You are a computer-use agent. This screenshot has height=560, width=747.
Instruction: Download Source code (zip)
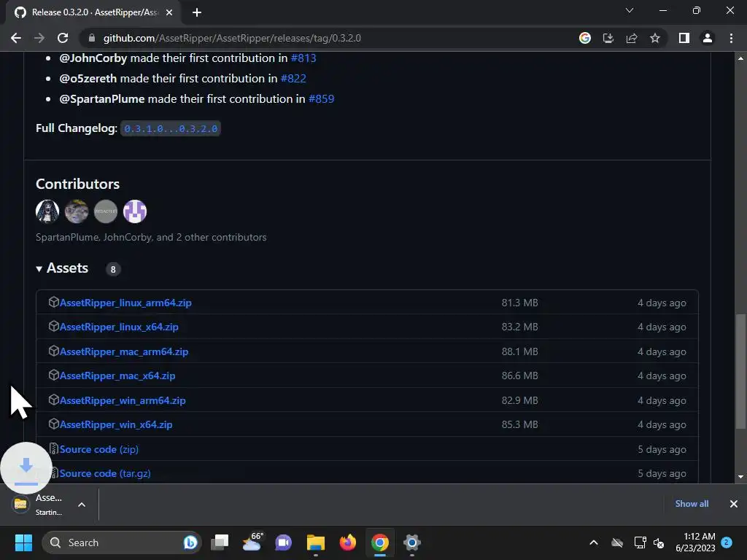[x=99, y=449]
